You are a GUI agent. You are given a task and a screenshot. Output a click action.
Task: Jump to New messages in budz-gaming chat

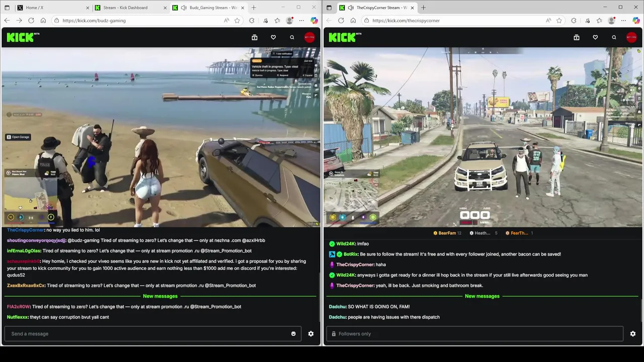(160, 296)
